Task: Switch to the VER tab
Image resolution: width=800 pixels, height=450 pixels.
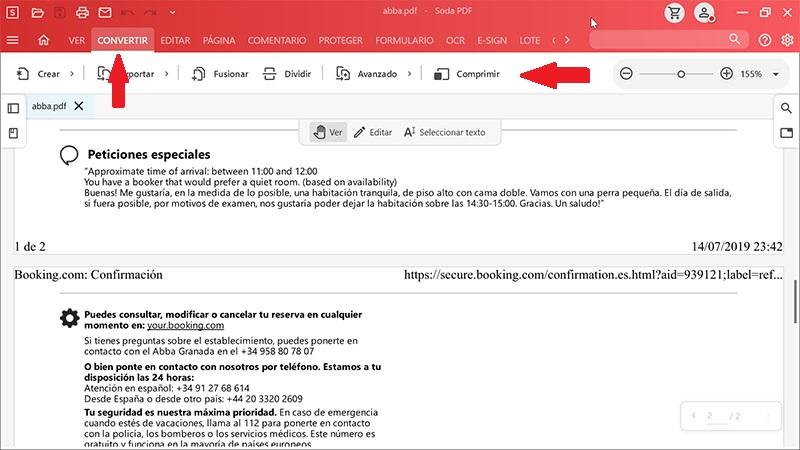Action: 77,40
